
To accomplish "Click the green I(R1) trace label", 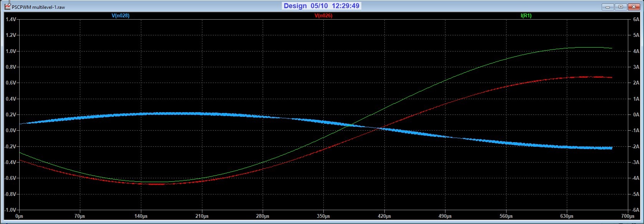I will tap(526, 16).
